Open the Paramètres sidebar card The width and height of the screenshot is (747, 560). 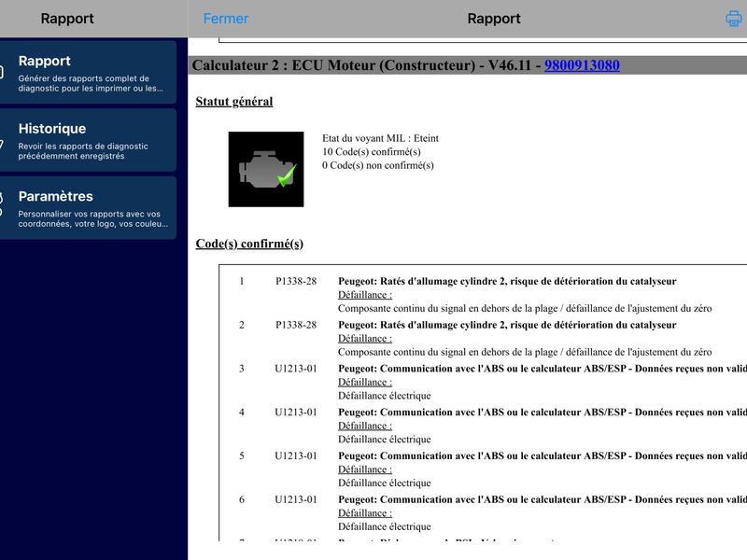pos(88,207)
